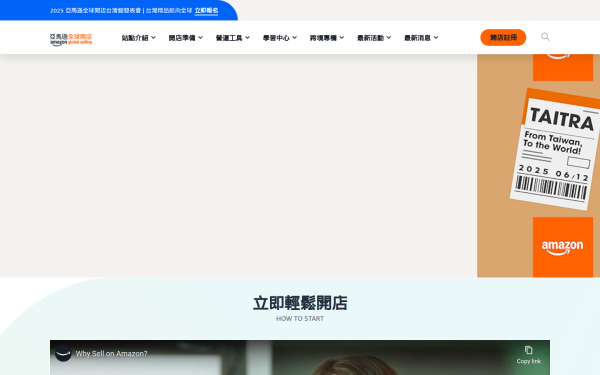Click the 立即報名 link in the blue banner
Viewport: 600px width, 375px height.
tap(206, 10)
